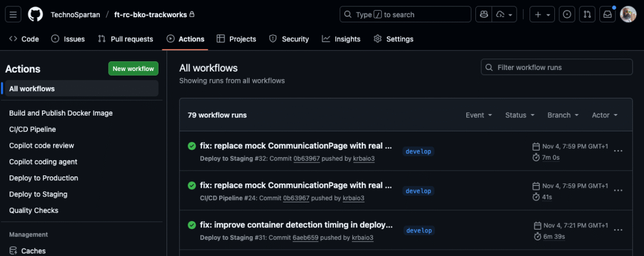Open CI/CD Pipeline #24 run title
This screenshot has width=644, height=256.
point(296,185)
